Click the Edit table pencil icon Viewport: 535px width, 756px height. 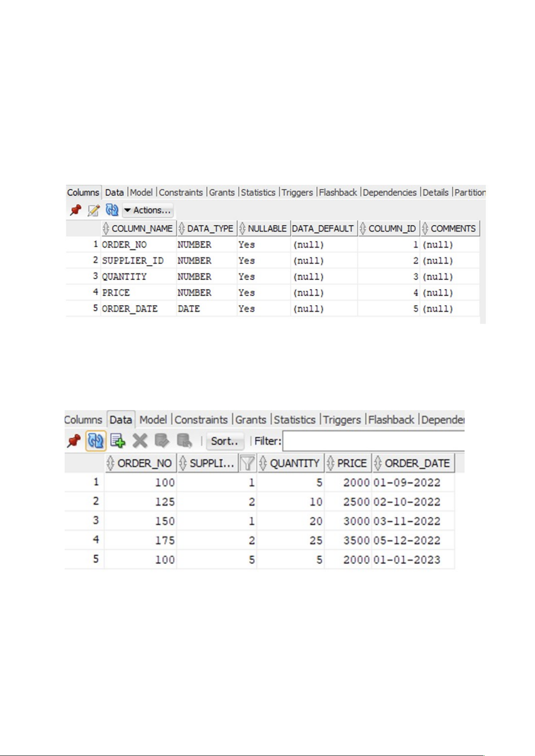pos(93,210)
